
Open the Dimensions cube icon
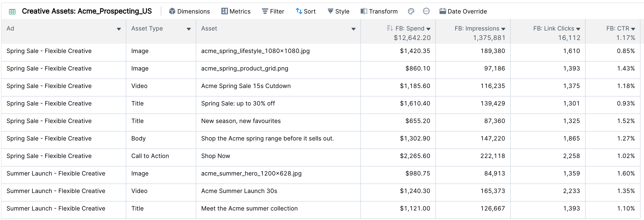pos(172,11)
